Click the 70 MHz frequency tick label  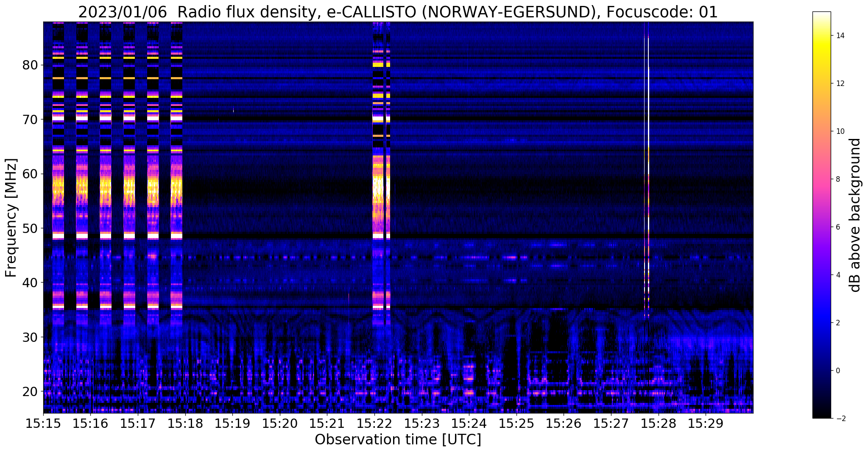tap(31, 119)
